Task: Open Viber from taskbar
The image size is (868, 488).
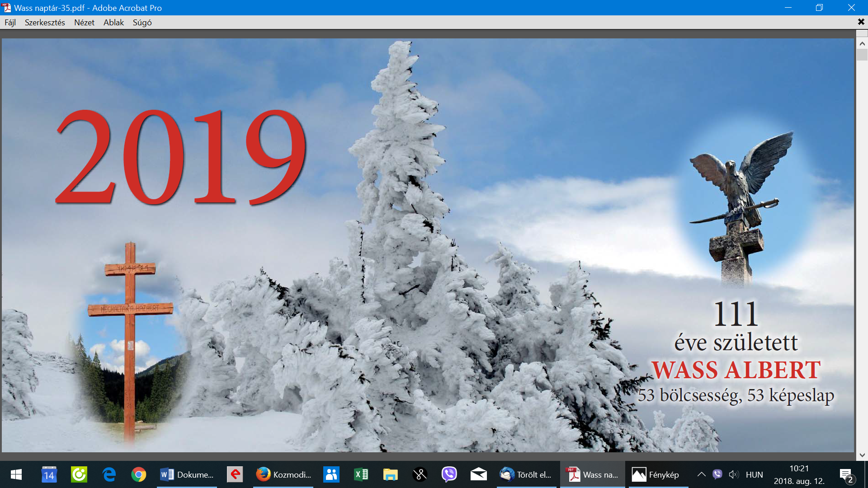Action: tap(449, 474)
